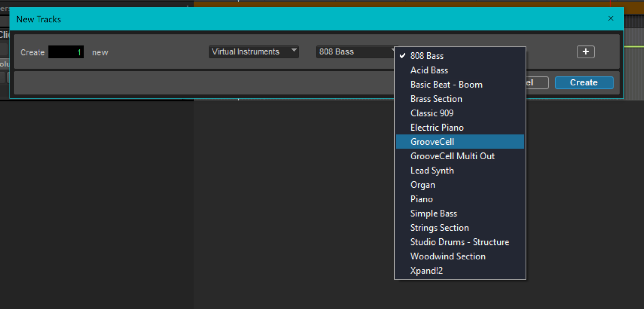Select Lead Synth instrument
Viewport: 644px width, 309px height.
[x=432, y=171]
